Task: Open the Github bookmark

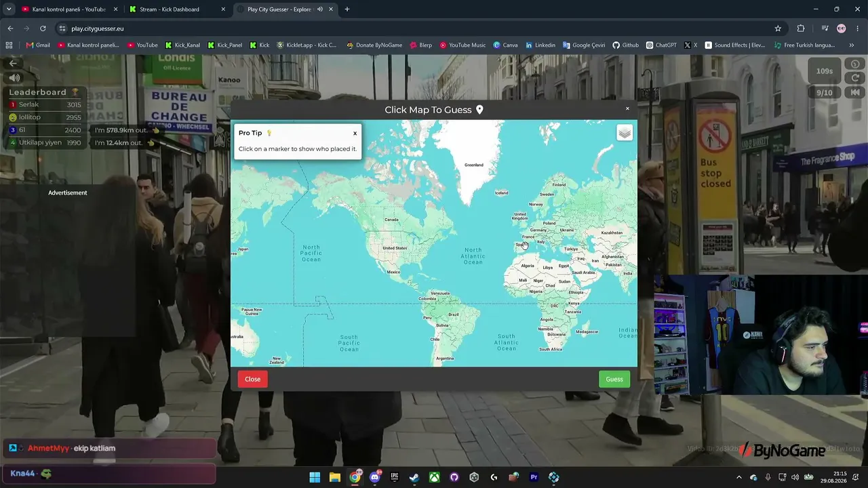Action: click(626, 45)
